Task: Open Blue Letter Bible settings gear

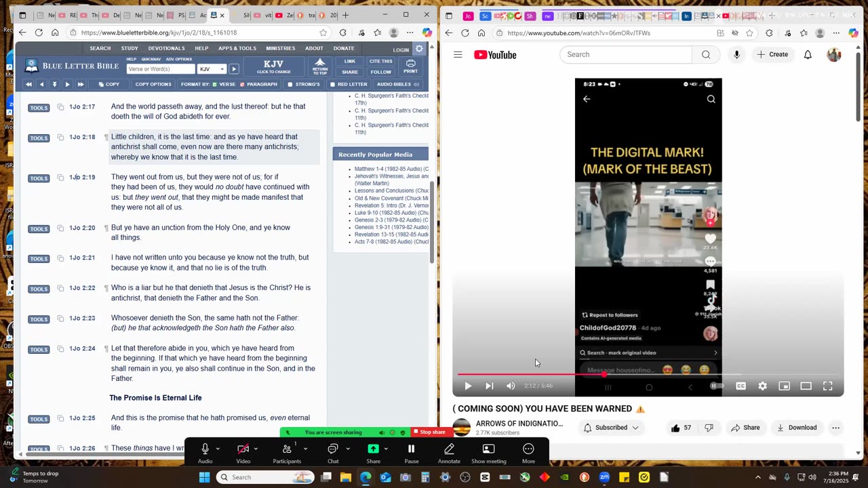Action: coord(419,49)
